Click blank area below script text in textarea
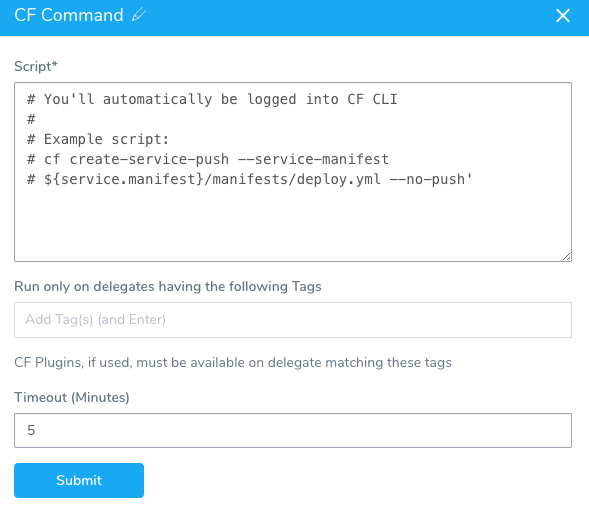This screenshot has height=516, width=589. tap(293, 223)
